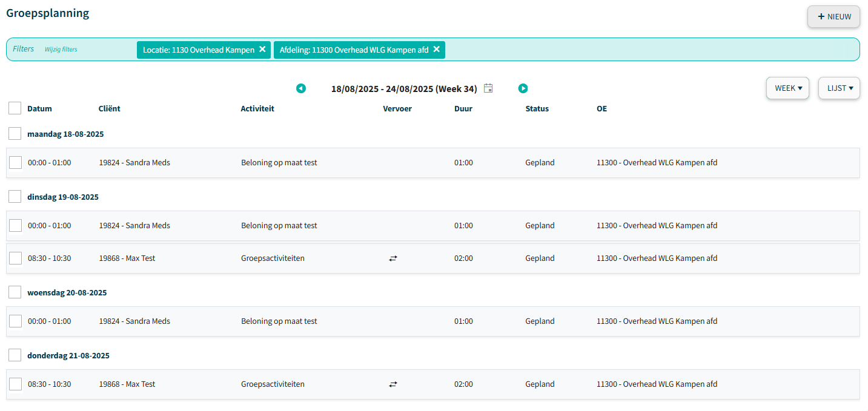868x411 pixels.
Task: Select the donderdag 21-08-2025 day checkbox
Action: [15, 355]
